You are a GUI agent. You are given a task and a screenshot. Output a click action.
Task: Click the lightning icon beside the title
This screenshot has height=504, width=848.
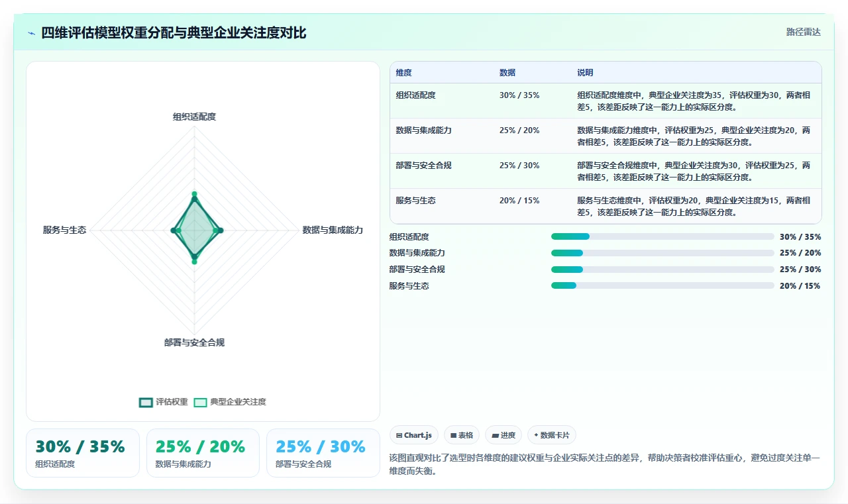click(x=31, y=33)
